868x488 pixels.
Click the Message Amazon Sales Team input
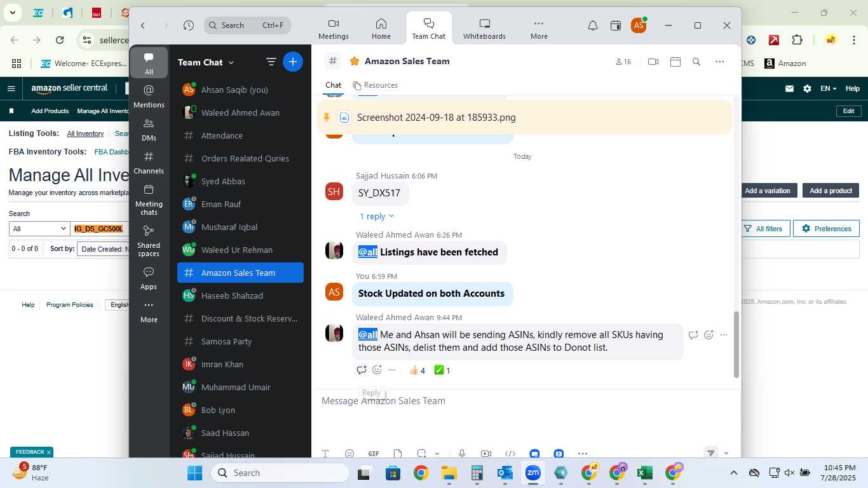tap(526, 401)
